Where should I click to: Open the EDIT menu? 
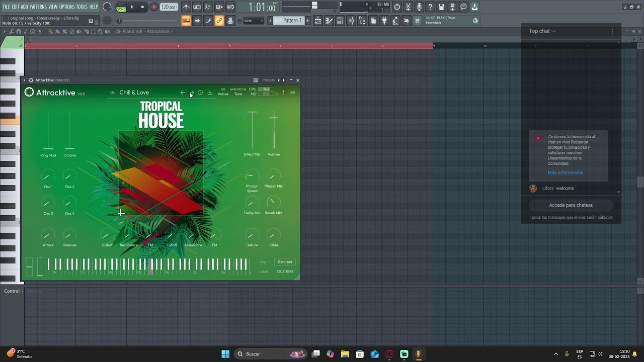pos(16,7)
